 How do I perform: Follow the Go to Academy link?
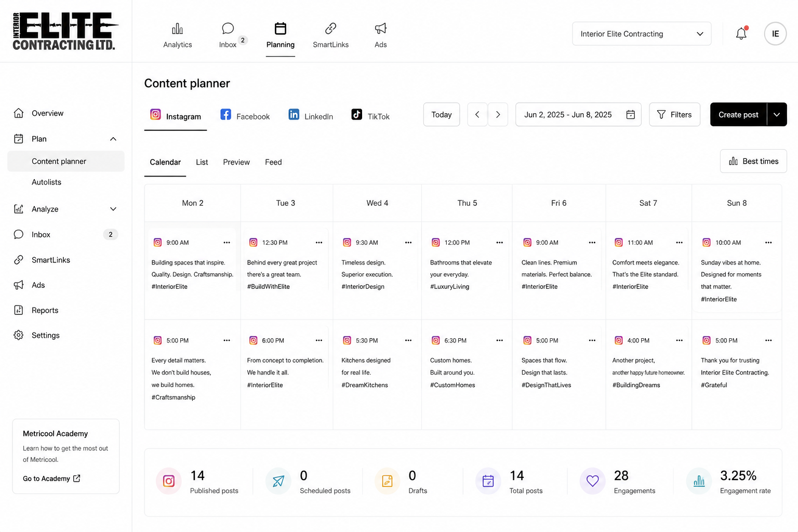[x=51, y=478]
